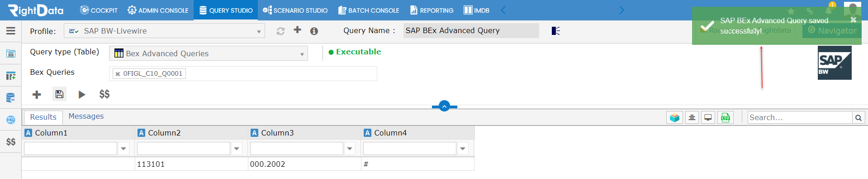Open the Query type Bex Advanced Queries dropdown
Image resolution: width=868 pixels, height=179 pixels.
(209, 53)
